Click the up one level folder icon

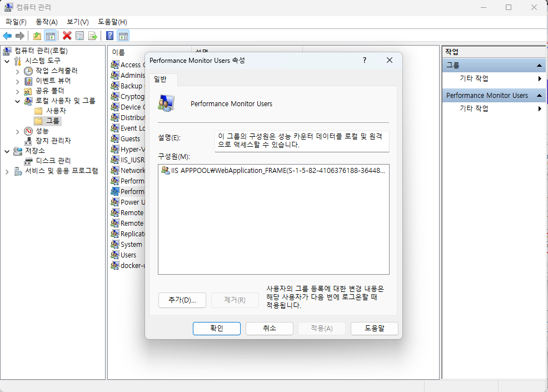pyautogui.click(x=37, y=36)
